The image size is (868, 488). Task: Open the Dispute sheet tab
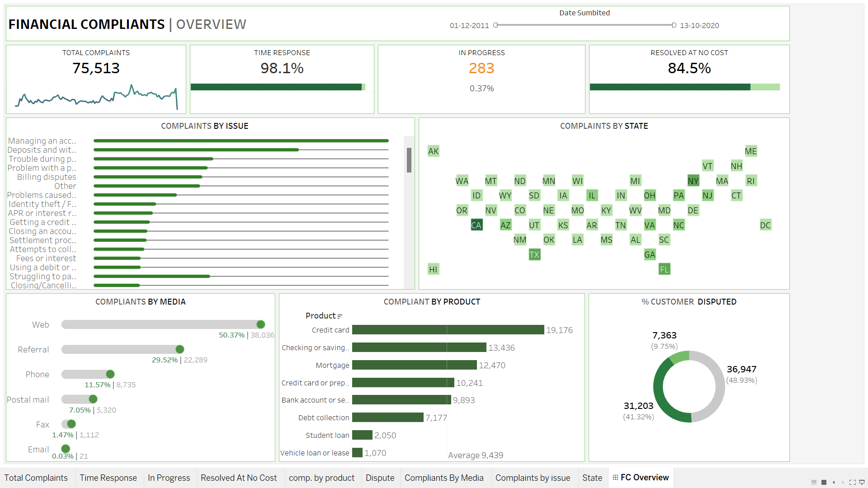[380, 478]
